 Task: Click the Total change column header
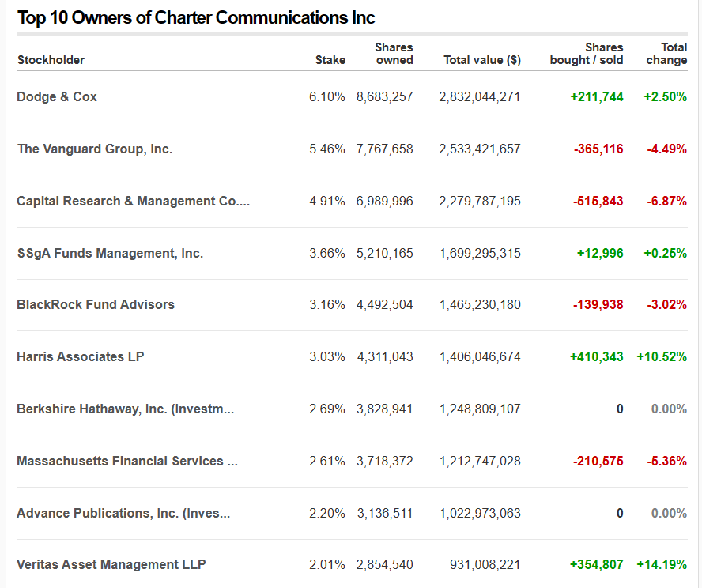point(666,54)
